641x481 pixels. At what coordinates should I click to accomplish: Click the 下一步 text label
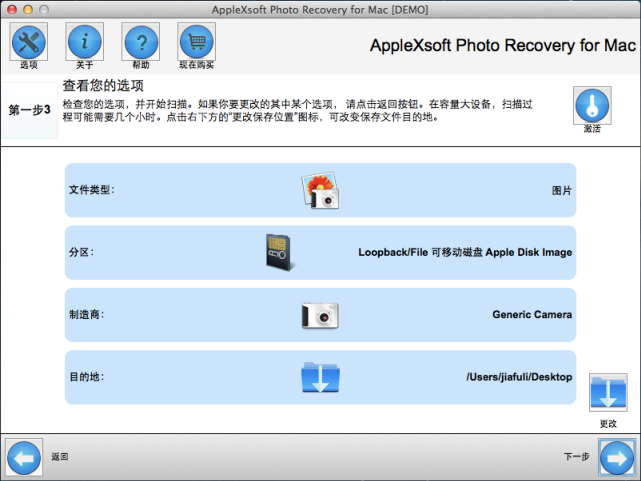(576, 456)
